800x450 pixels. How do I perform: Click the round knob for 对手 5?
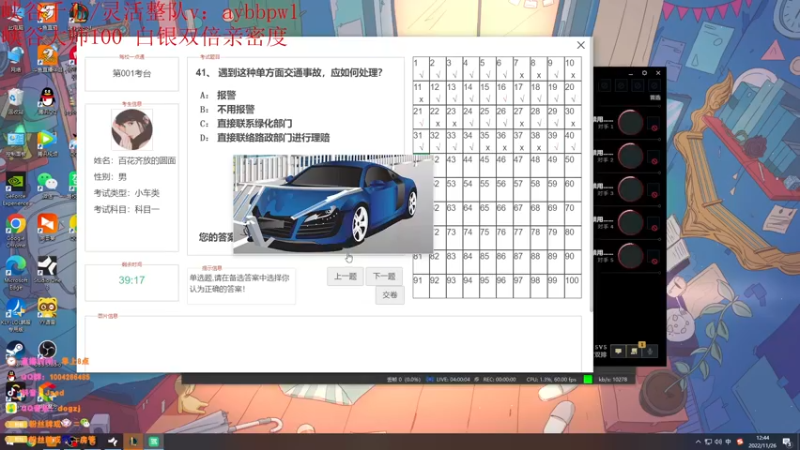point(630,255)
